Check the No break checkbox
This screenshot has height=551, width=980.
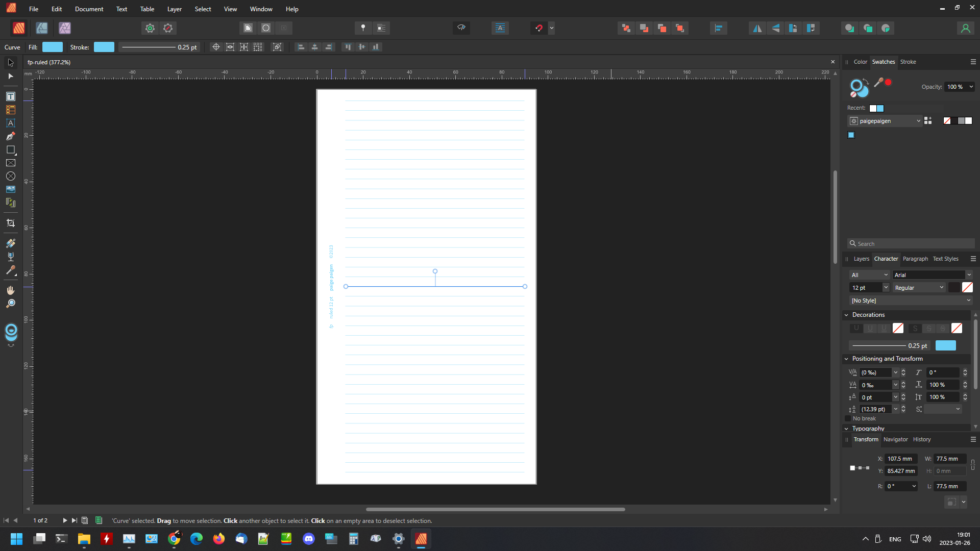[848, 418]
